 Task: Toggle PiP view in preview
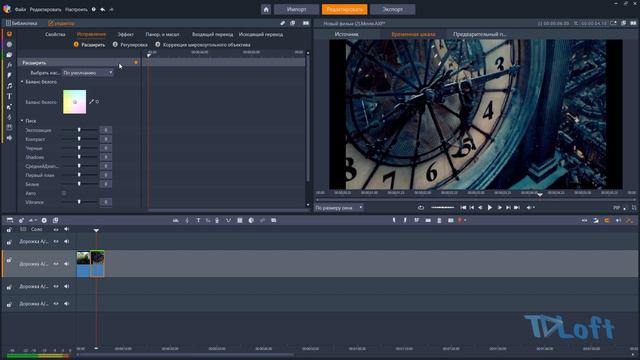pyautogui.click(x=617, y=208)
